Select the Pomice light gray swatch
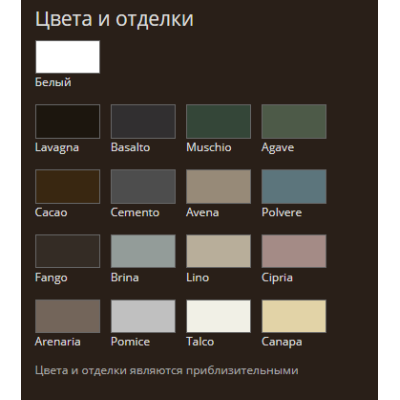400x400 pixels. 143,316
